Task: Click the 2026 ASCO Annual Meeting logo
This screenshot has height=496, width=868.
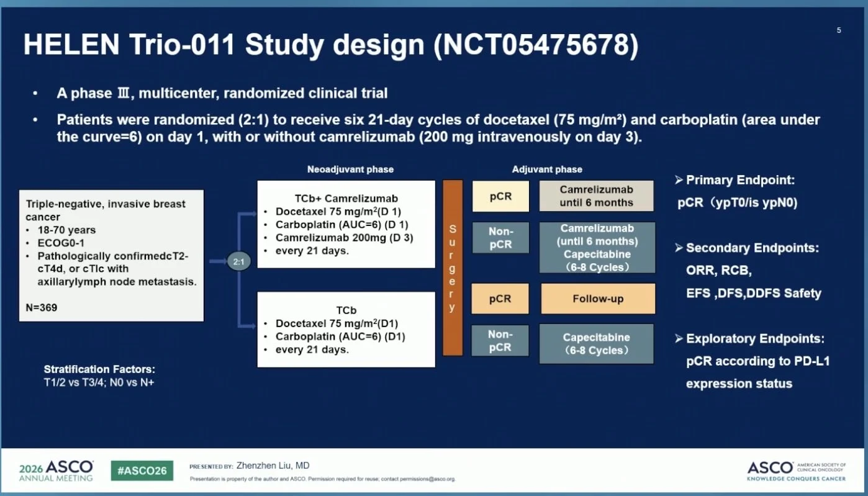Action: tap(56, 471)
